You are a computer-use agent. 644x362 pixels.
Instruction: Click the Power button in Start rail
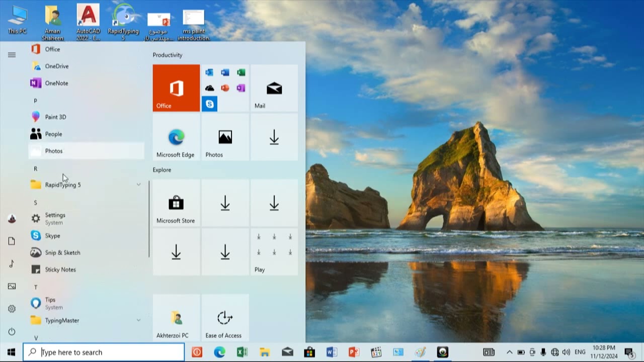pyautogui.click(x=12, y=332)
